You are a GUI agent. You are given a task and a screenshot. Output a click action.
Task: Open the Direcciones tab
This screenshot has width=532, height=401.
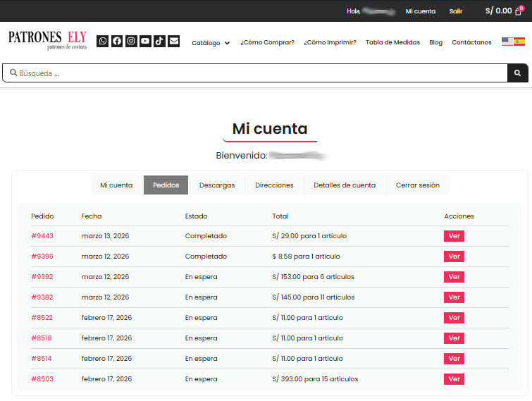pos(274,185)
